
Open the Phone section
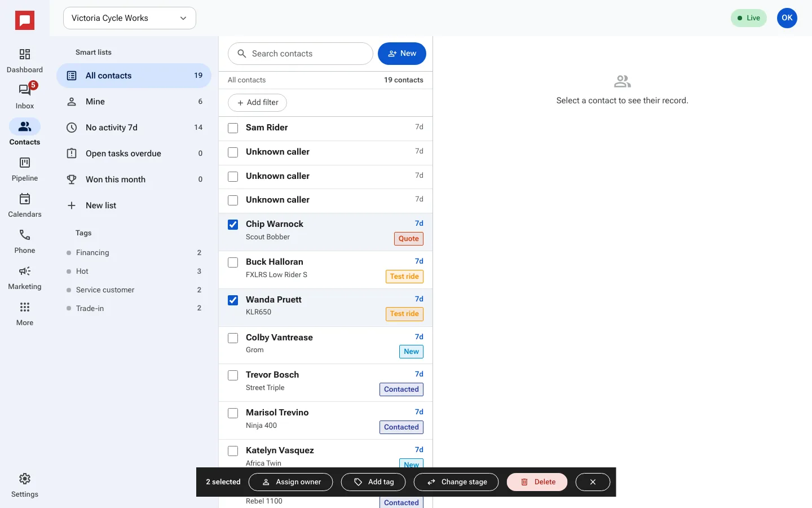click(25, 242)
